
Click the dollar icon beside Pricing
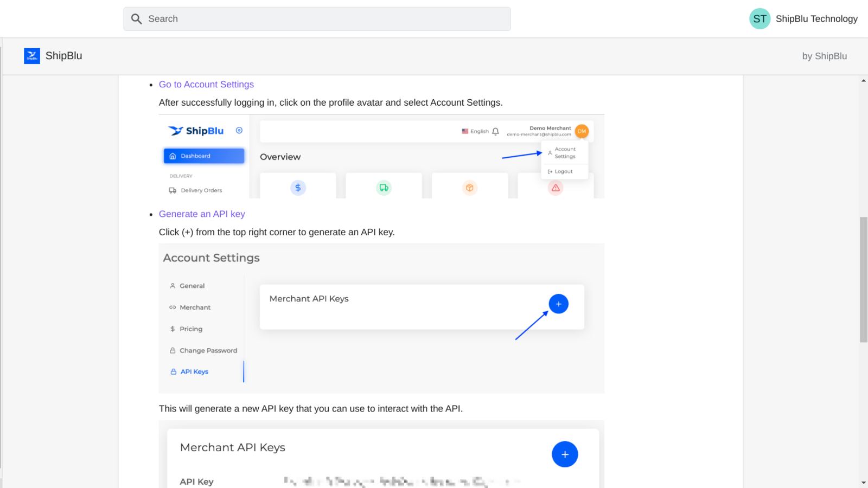(x=173, y=329)
